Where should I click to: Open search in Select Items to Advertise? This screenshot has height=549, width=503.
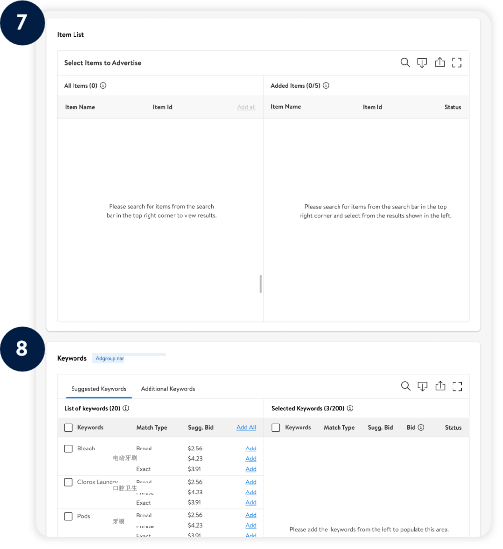click(405, 63)
